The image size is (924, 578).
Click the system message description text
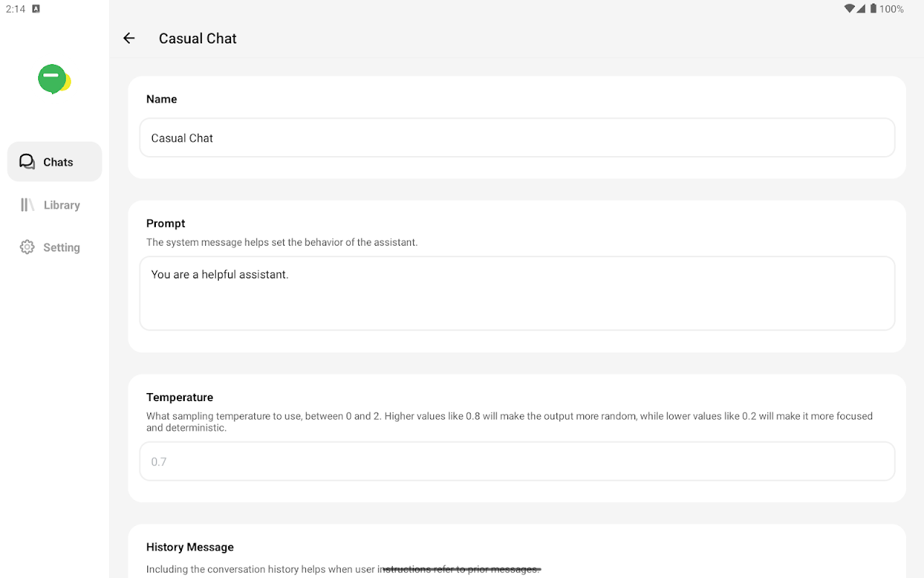click(x=282, y=242)
